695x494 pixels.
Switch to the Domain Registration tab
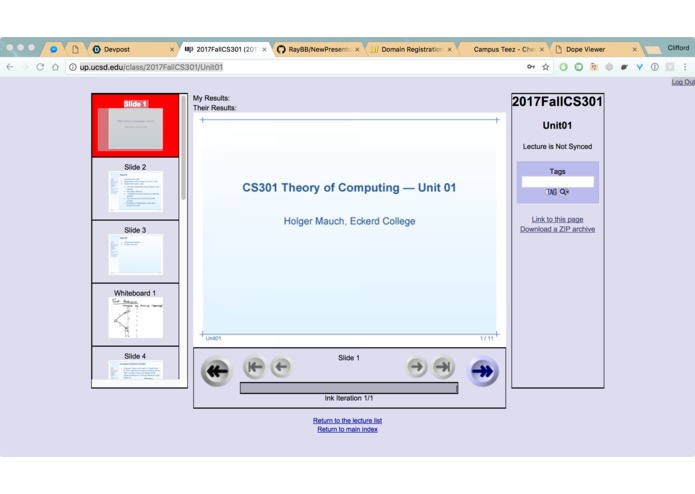click(x=411, y=49)
